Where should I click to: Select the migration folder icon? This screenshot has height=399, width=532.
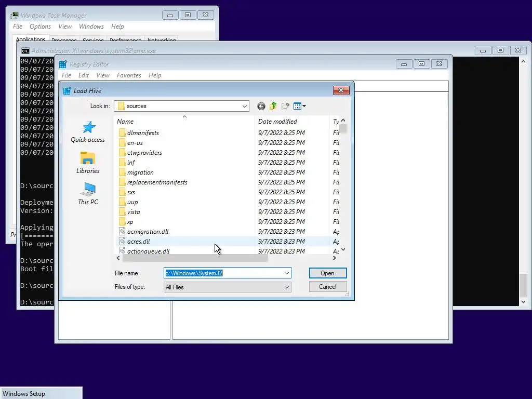click(122, 172)
